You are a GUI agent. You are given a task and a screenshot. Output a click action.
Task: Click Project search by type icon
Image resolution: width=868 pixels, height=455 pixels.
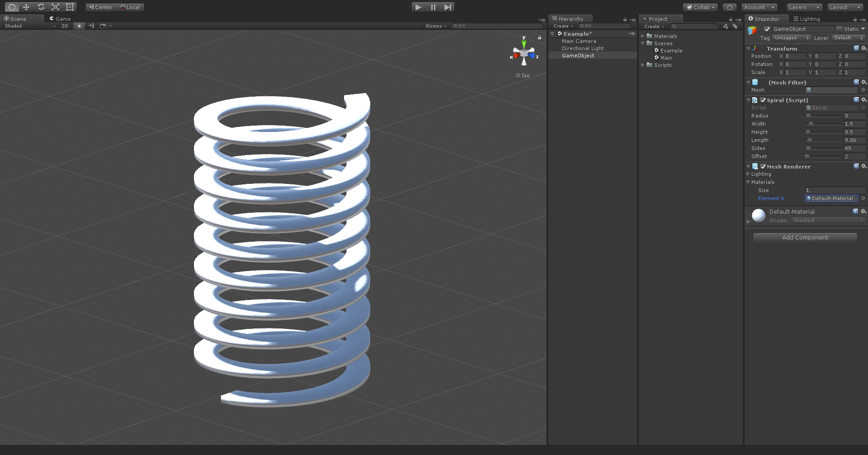pyautogui.click(x=726, y=26)
